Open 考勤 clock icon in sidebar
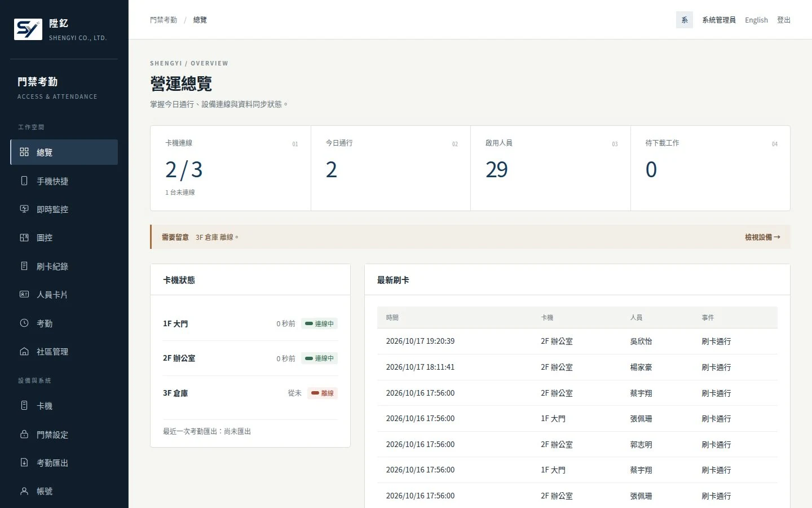Image resolution: width=812 pixels, height=508 pixels. [24, 323]
